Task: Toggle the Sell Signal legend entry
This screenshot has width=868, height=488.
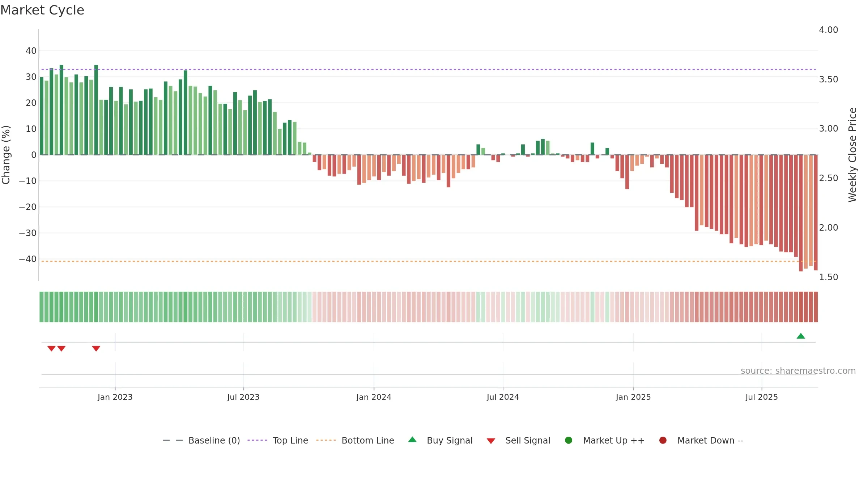Action: click(x=518, y=440)
